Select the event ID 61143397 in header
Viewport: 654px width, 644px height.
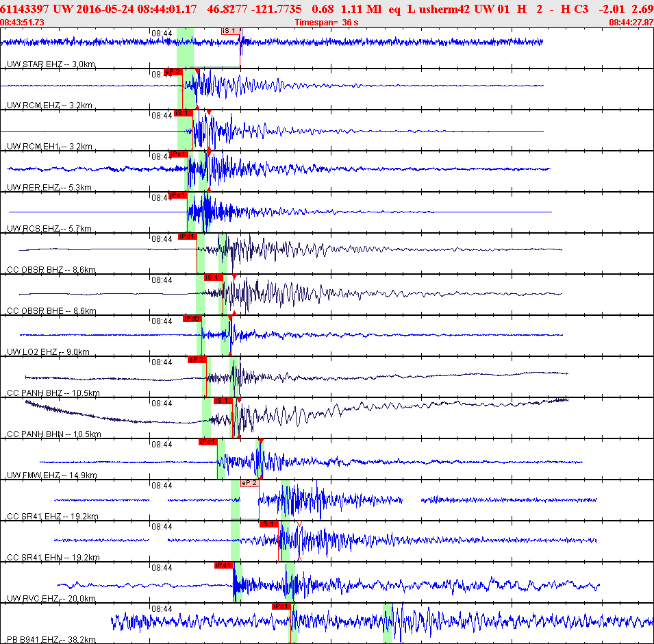pyautogui.click(x=24, y=9)
